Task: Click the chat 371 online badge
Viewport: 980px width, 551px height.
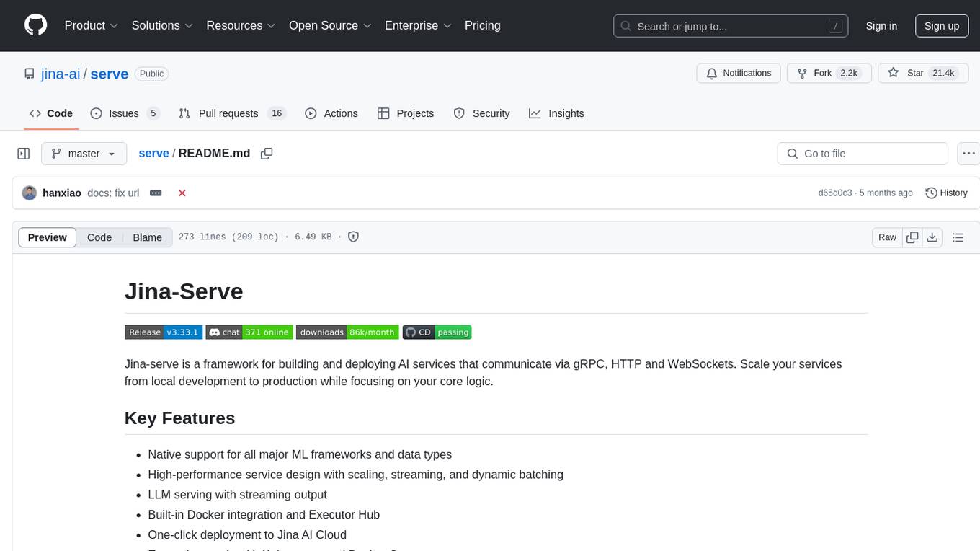Action: click(249, 332)
